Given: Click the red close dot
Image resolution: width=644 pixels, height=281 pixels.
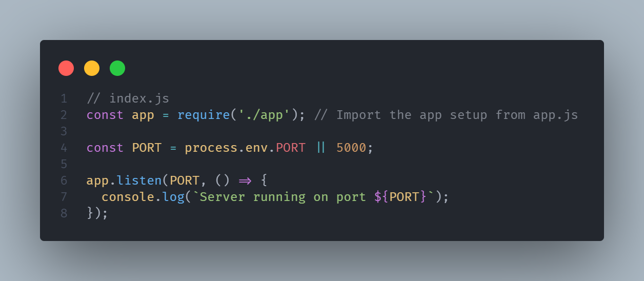Looking at the screenshot, I should (66, 68).
